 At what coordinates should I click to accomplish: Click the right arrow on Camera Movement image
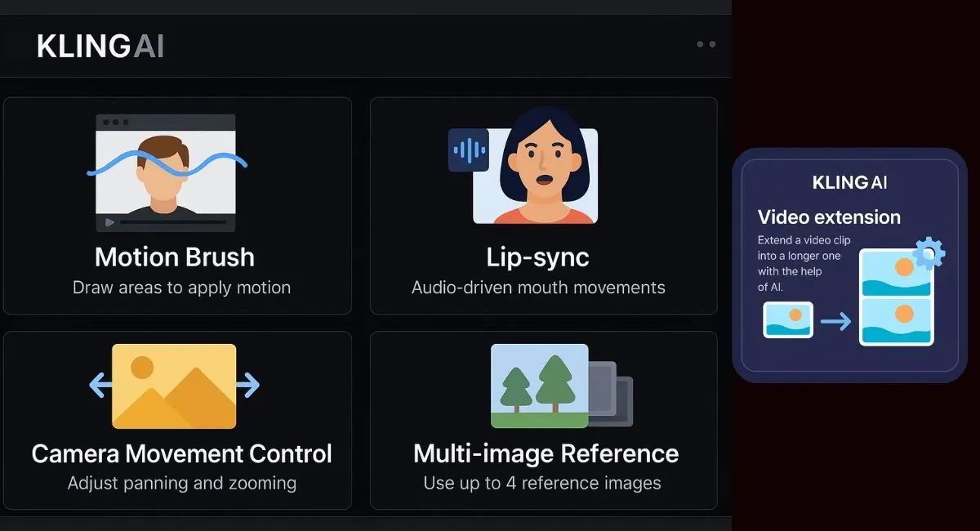click(x=247, y=384)
